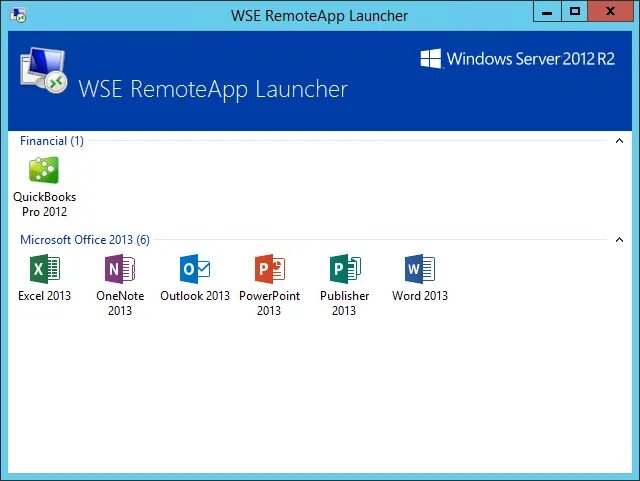Click the title bar system menu icon
The width and height of the screenshot is (640, 481).
[x=18, y=16]
